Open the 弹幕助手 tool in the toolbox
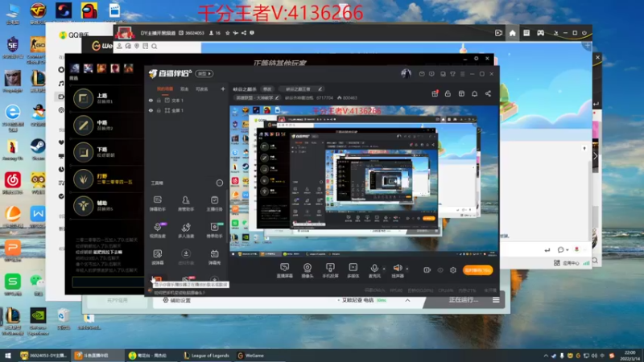 (x=158, y=204)
